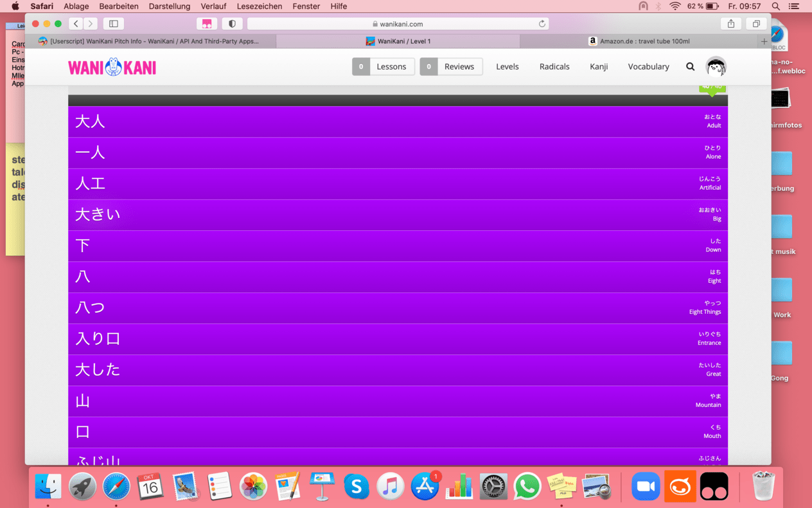Open Stickies from the Dock

pos(561,487)
